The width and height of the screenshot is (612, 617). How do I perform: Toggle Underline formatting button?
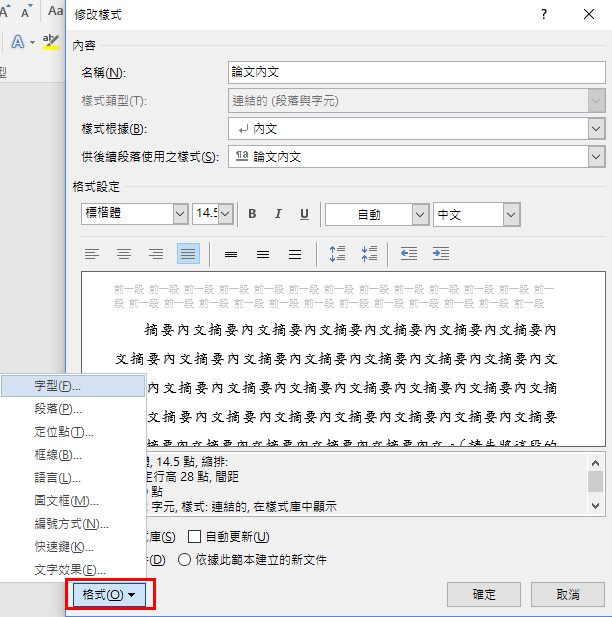pyautogui.click(x=302, y=214)
